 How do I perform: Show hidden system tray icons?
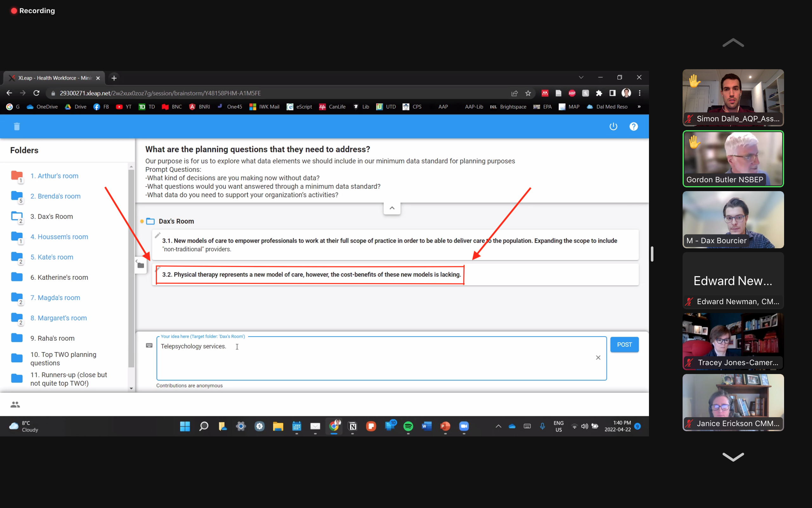[498, 426]
